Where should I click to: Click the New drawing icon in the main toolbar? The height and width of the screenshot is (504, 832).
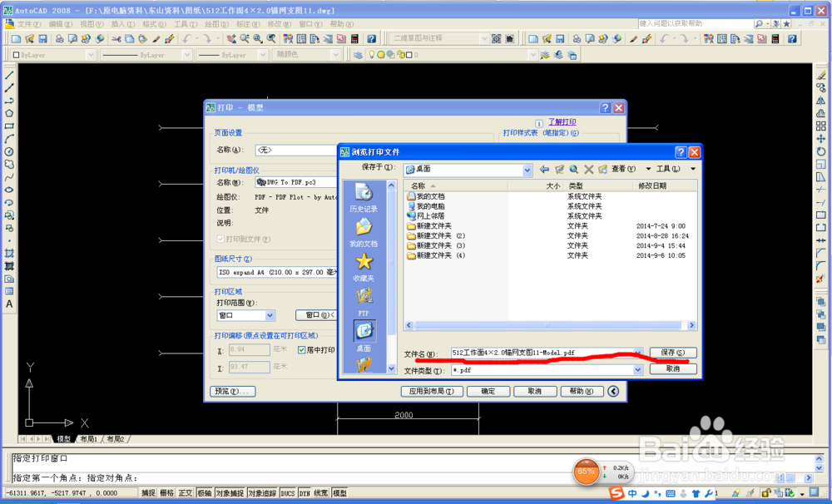click(x=16, y=39)
